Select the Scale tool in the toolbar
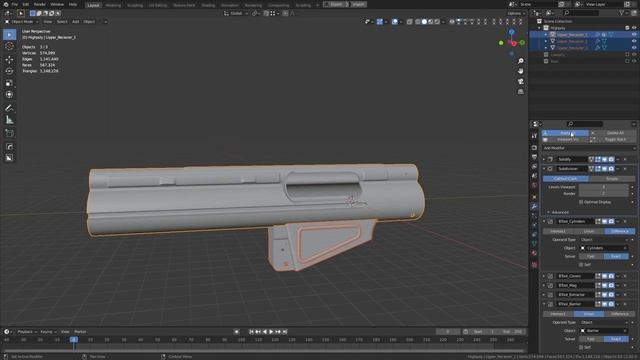Viewport: 640px width, 360px height. 9,83
